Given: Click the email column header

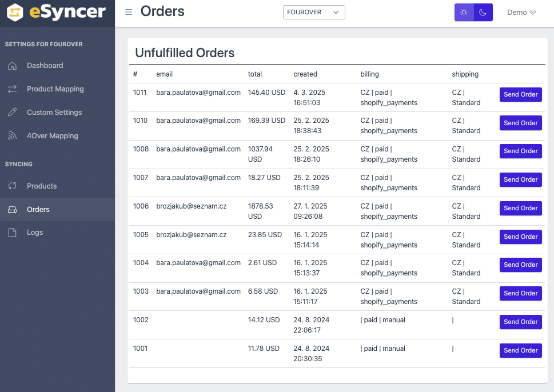Looking at the screenshot, I should (164, 74).
